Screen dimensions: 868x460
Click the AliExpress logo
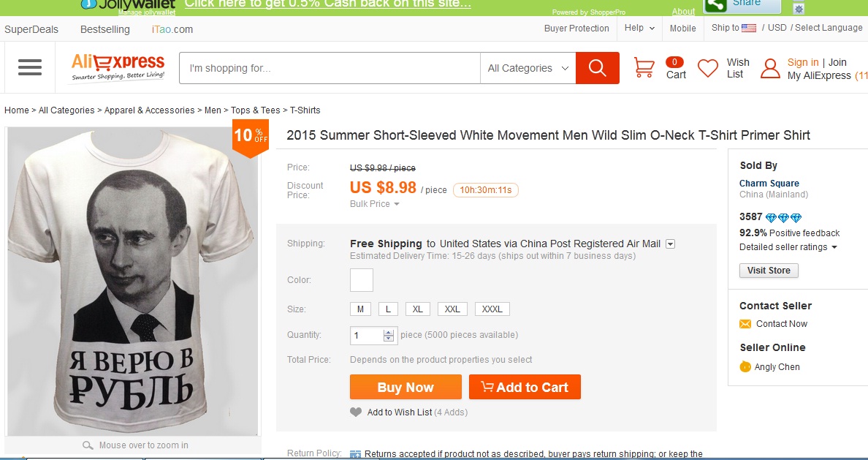pos(118,67)
